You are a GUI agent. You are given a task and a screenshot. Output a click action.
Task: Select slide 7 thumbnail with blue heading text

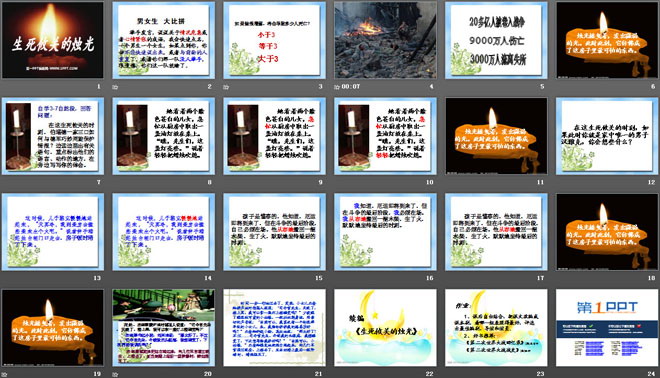tap(53, 136)
